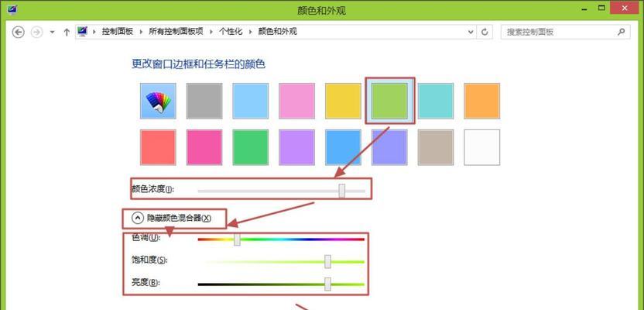Image resolution: width=644 pixels, height=310 pixels.
Task: Choose the lavender blue color swatch
Action: [x=390, y=147]
